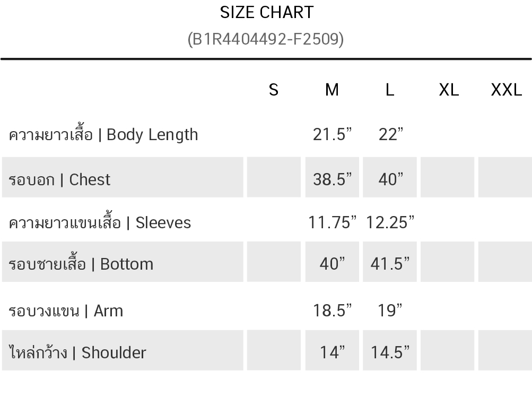Click the L size column header
This screenshot has height=396, width=532.
pyautogui.click(x=390, y=90)
